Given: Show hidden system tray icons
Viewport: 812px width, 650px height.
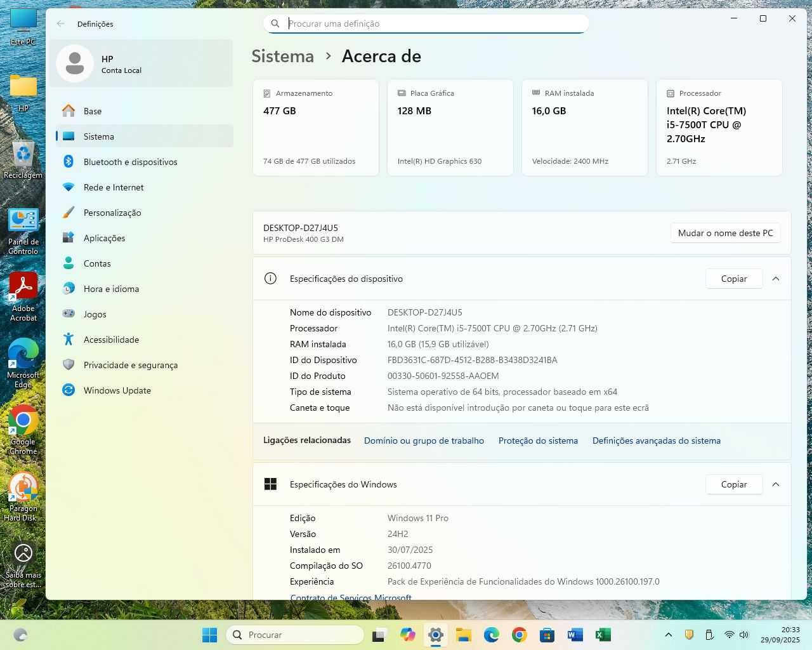Looking at the screenshot, I should tap(668, 635).
